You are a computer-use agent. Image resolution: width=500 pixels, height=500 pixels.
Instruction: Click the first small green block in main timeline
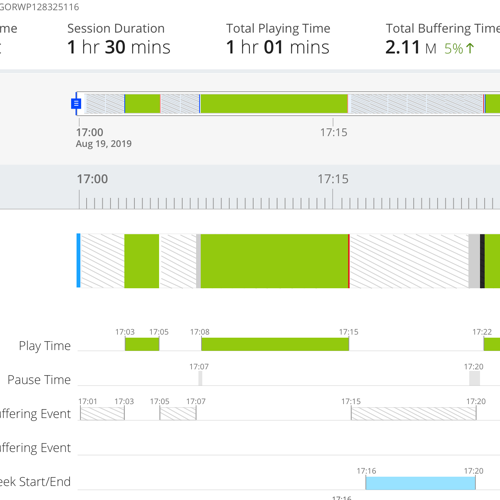pyautogui.click(x=142, y=261)
